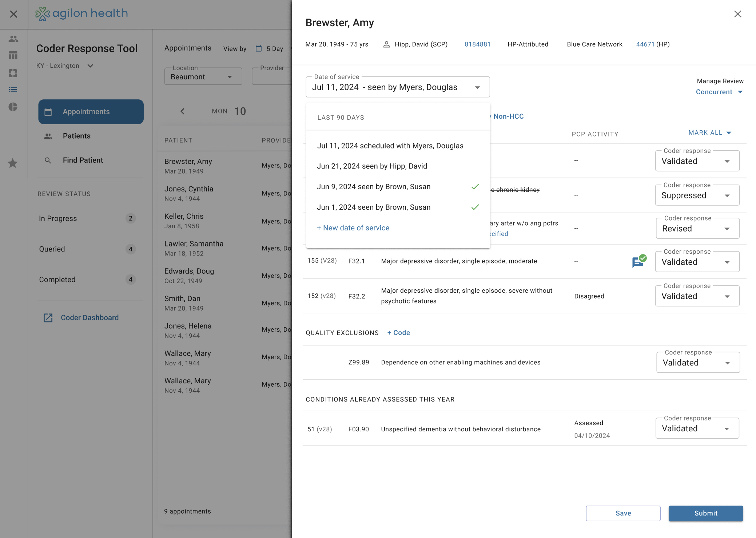Select Keller, Chris appointment row

click(225, 221)
